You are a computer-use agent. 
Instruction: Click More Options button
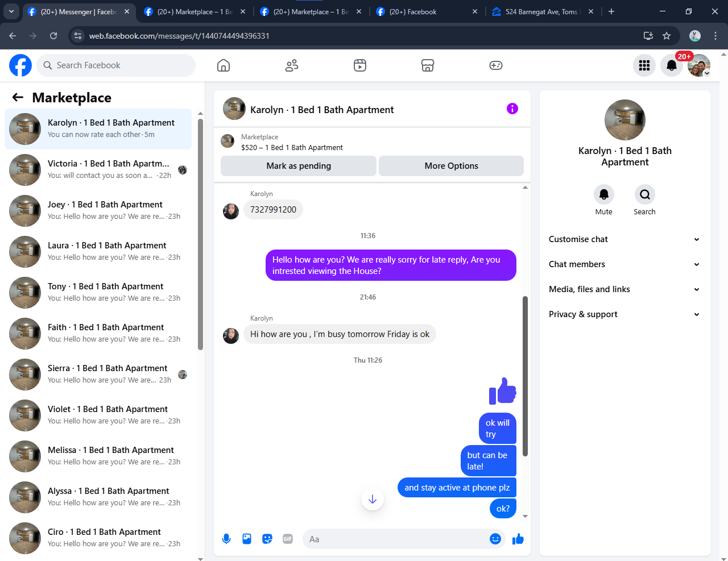coord(452,166)
